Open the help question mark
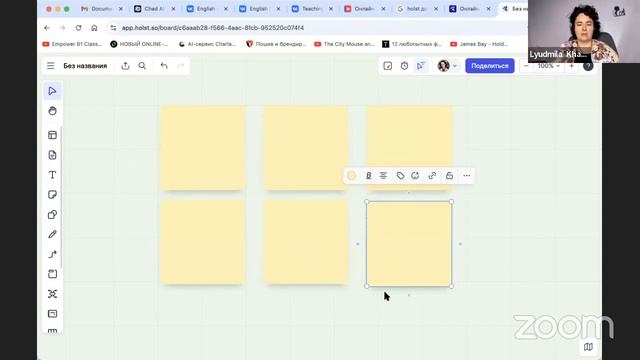This screenshot has width=640, height=360. pyautogui.click(x=588, y=66)
